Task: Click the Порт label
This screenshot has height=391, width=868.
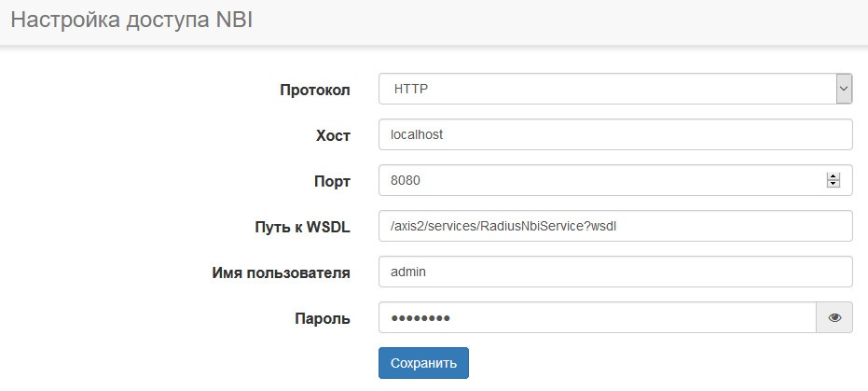Action: [332, 181]
